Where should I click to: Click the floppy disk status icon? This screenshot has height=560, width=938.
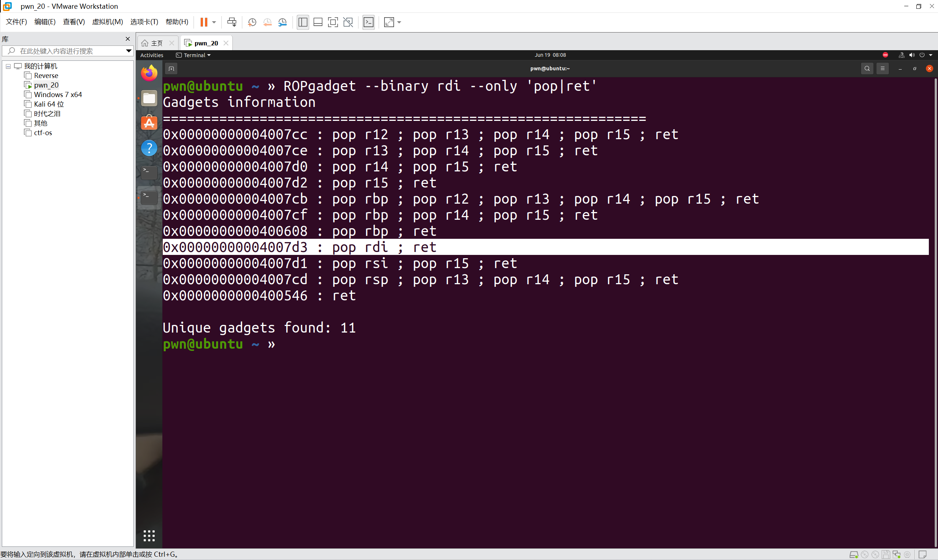tap(886, 555)
